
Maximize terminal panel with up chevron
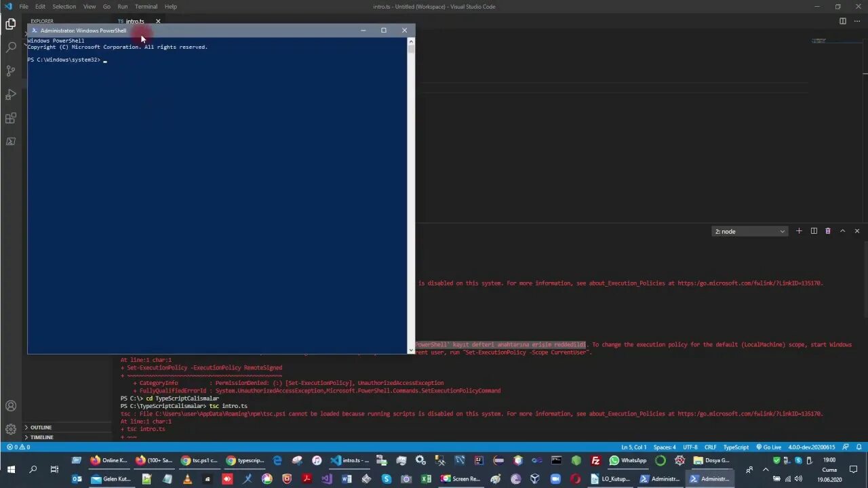pyautogui.click(x=842, y=231)
